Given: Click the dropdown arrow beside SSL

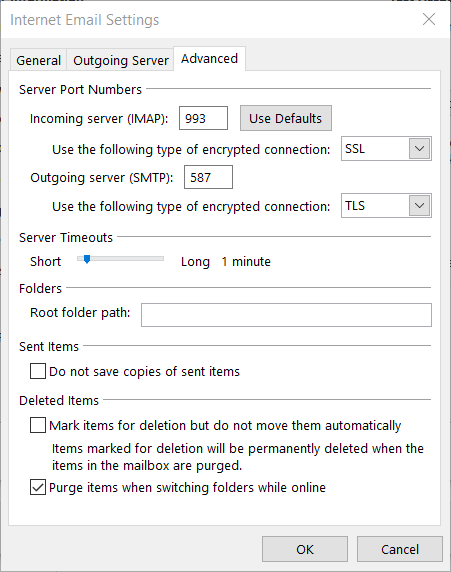Looking at the screenshot, I should [419, 148].
